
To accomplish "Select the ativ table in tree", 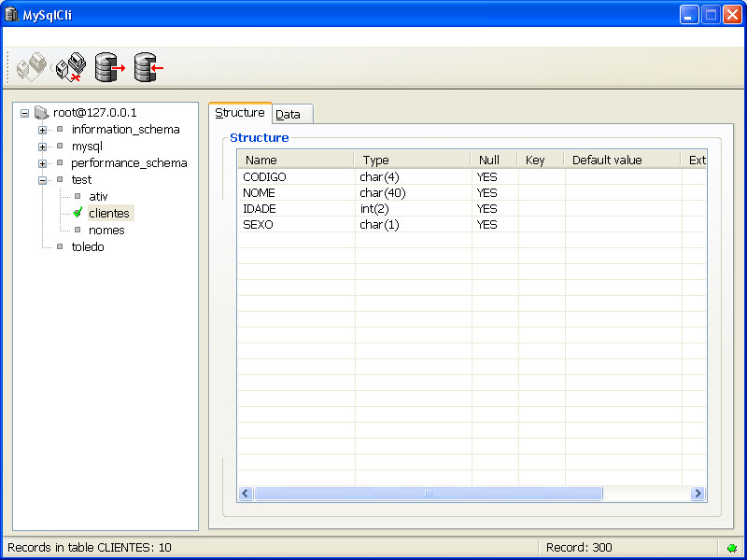I will pyautogui.click(x=98, y=197).
